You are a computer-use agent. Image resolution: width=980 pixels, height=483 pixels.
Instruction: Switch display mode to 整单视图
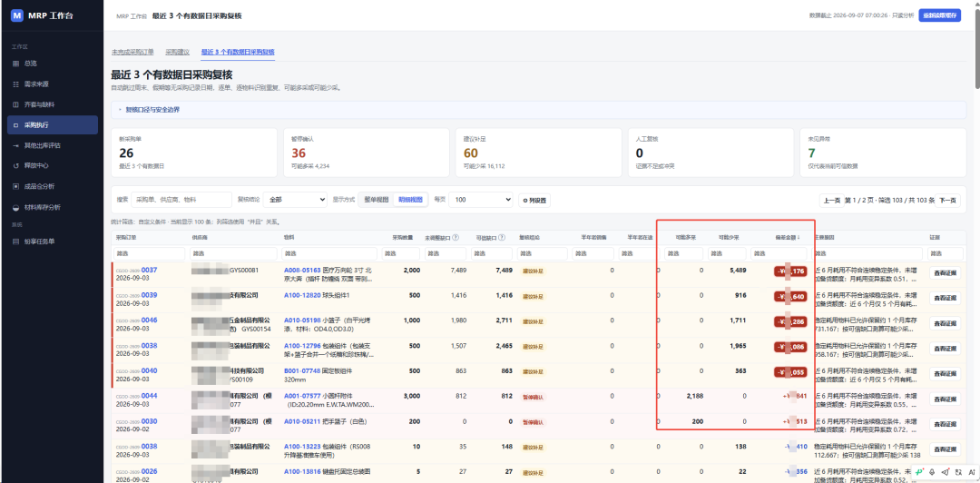tap(377, 200)
